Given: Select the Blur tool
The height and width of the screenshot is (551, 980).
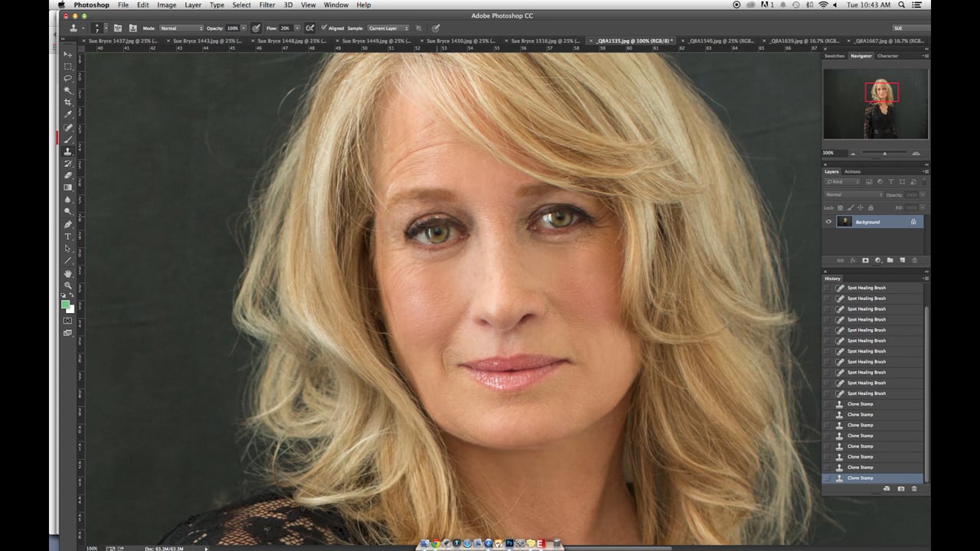Looking at the screenshot, I should (68, 199).
